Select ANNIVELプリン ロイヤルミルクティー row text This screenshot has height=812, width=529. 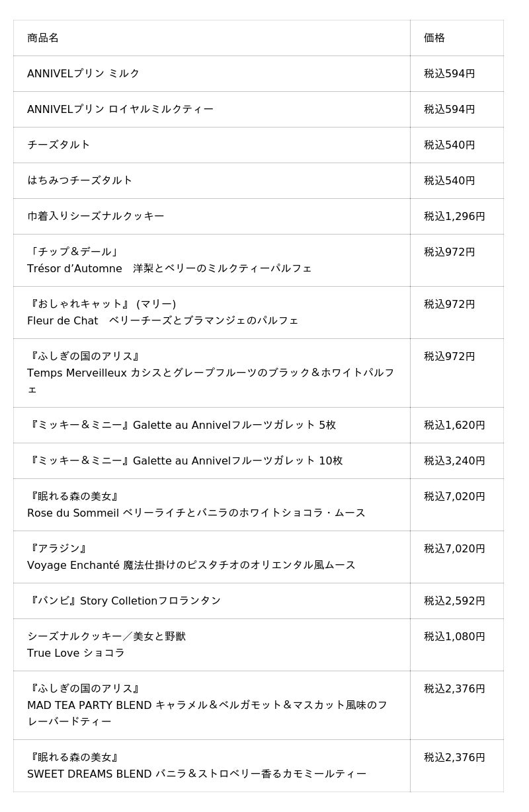pos(120,109)
